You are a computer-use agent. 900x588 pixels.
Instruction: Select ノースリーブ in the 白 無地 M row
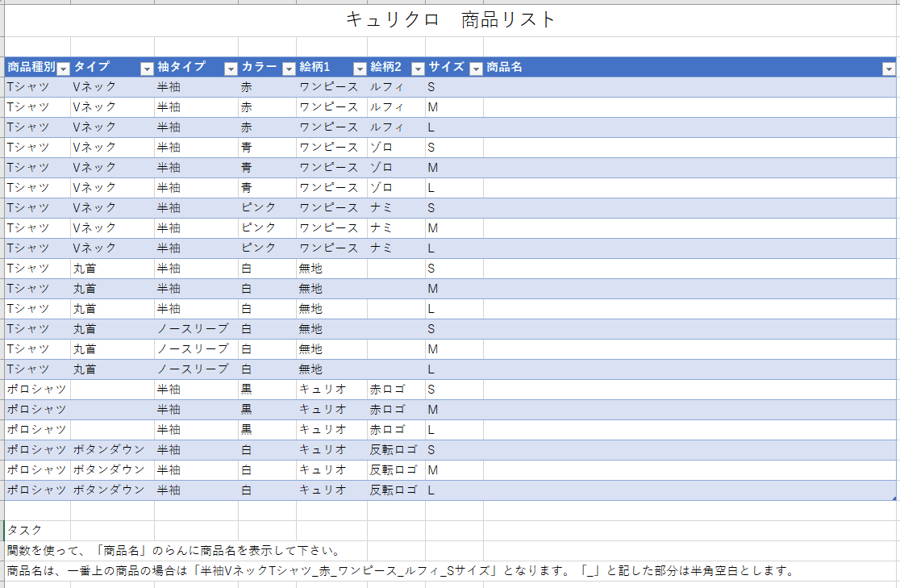pyautogui.click(x=193, y=349)
